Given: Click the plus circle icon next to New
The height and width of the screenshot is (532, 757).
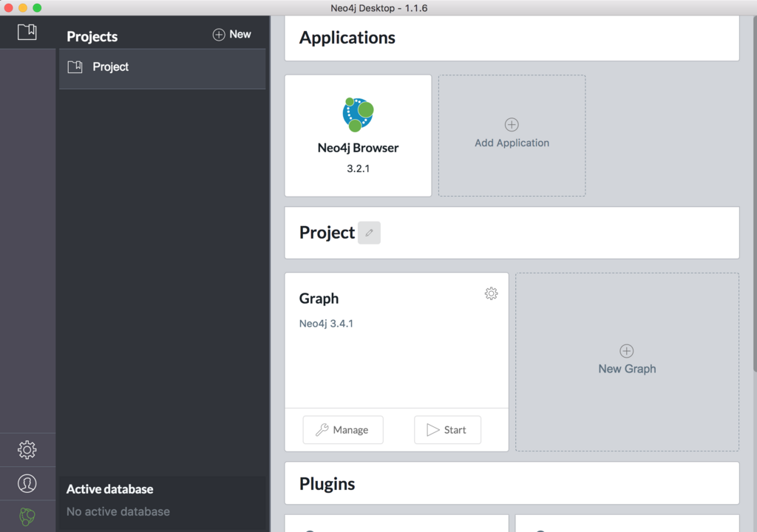Looking at the screenshot, I should tap(219, 35).
